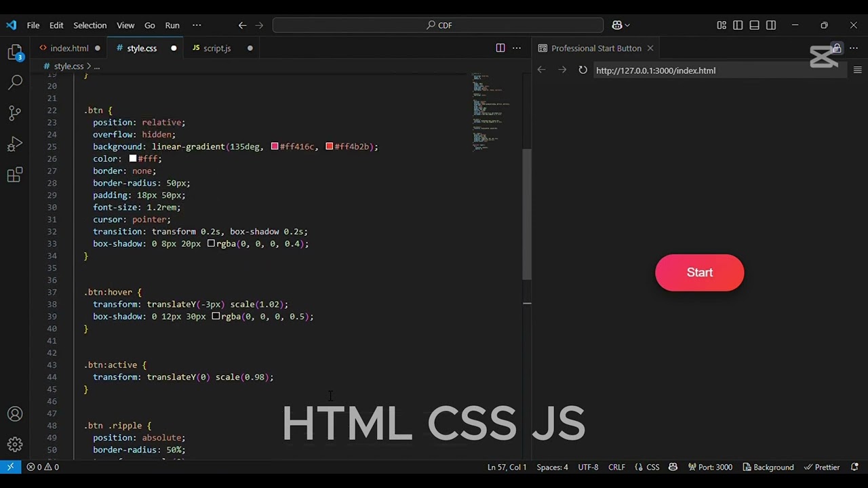Open the #fff color swatch picker

(x=133, y=159)
